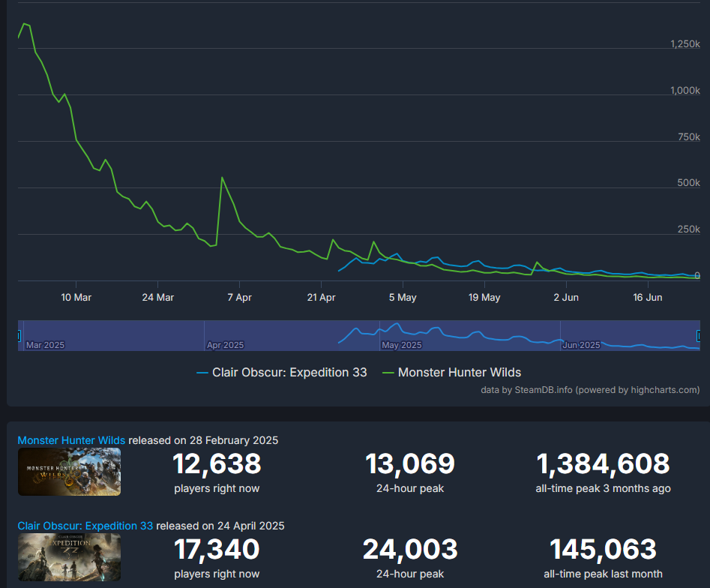Click the 2 Jun axis label
This screenshot has height=588, width=710.
click(566, 298)
